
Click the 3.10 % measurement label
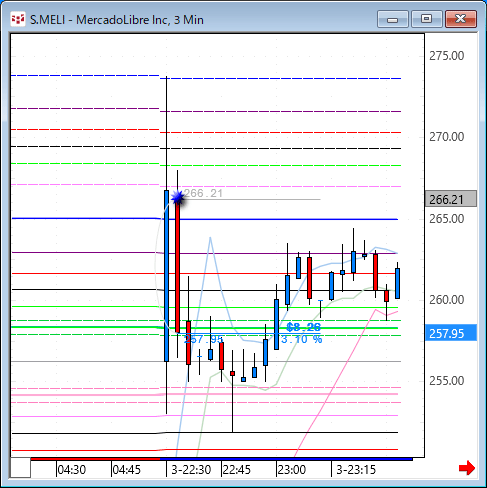point(302,339)
